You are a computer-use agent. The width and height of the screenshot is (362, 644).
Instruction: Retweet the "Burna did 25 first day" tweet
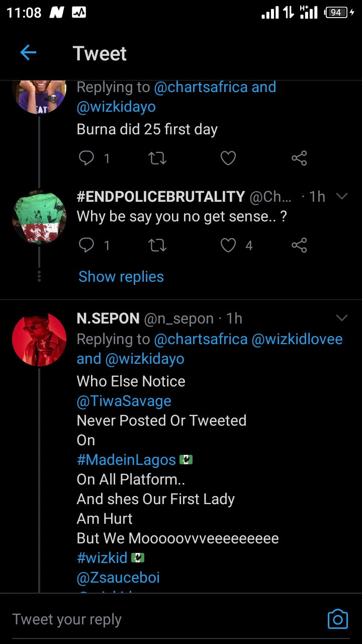(157, 158)
